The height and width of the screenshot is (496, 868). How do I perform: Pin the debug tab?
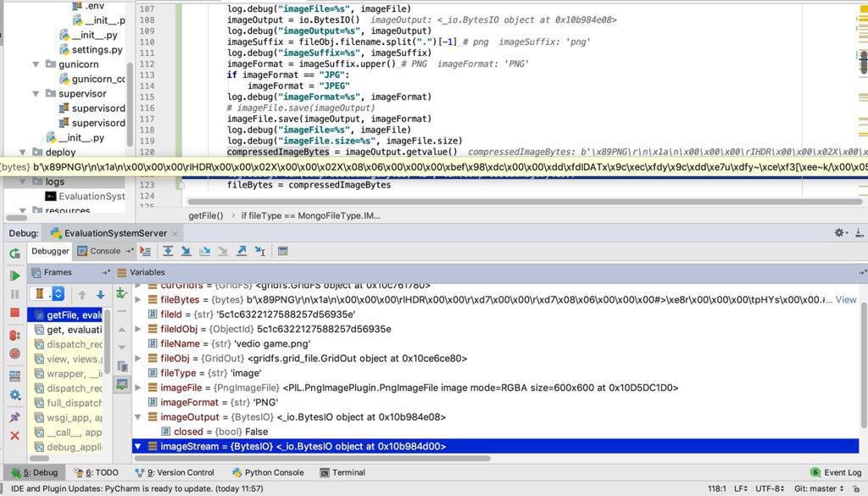[x=15, y=417]
